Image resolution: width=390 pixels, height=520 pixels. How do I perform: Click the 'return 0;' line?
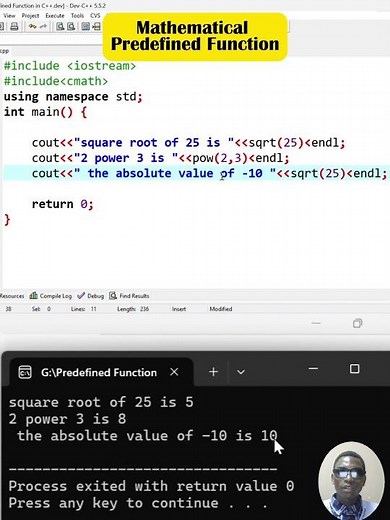click(x=63, y=204)
